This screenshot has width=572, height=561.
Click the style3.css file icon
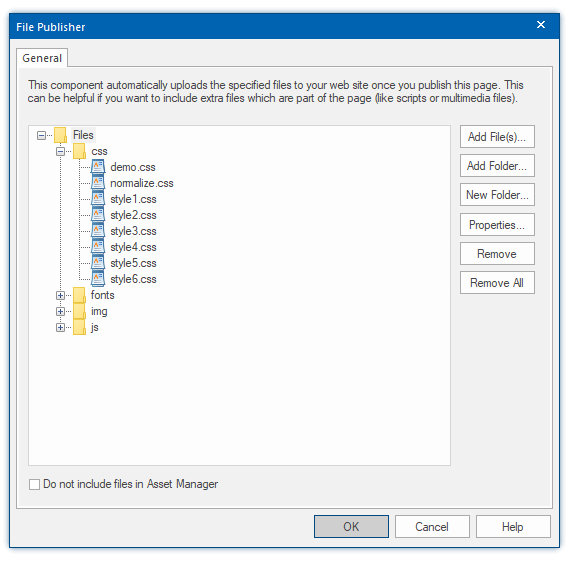(x=98, y=231)
